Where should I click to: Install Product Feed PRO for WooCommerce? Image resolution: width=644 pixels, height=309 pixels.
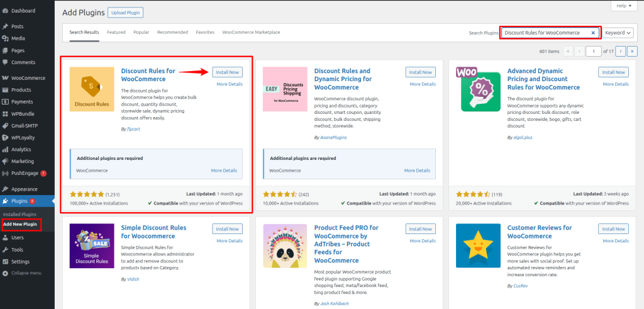(421, 229)
